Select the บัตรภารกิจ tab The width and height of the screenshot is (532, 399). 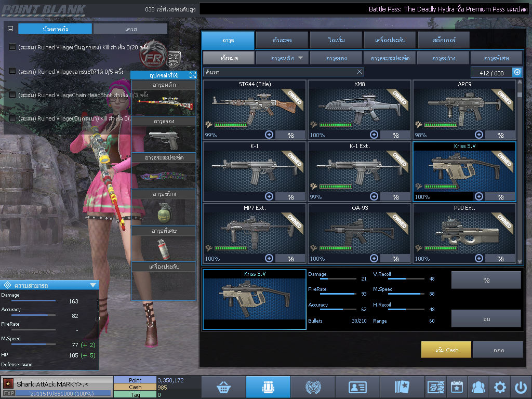55,29
